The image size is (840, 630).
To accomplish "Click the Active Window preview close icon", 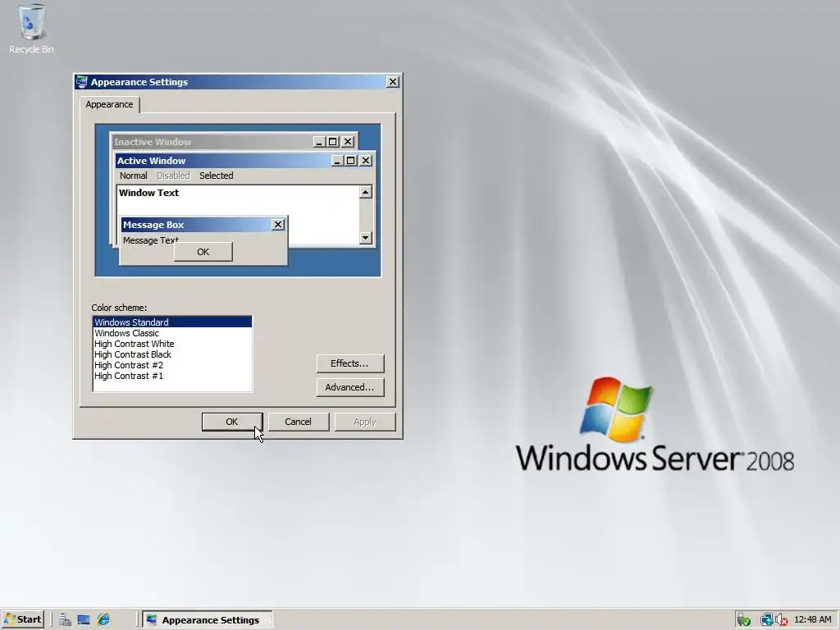I will (x=366, y=161).
